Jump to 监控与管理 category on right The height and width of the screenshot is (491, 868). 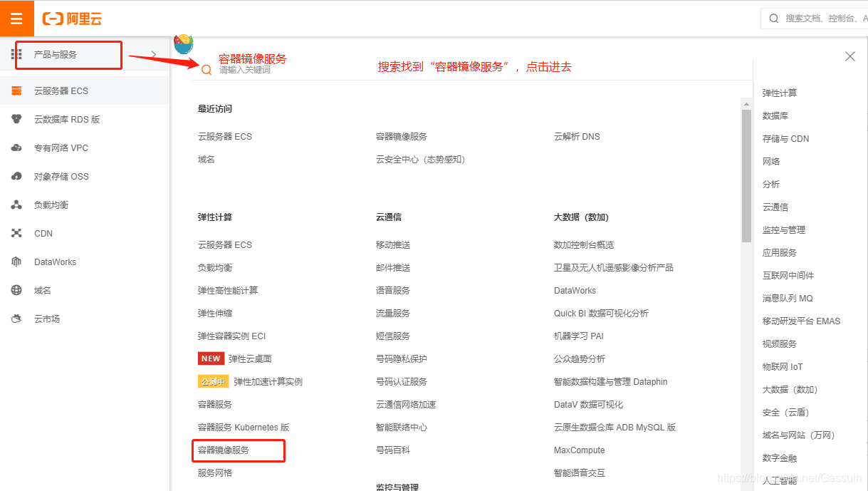point(784,230)
